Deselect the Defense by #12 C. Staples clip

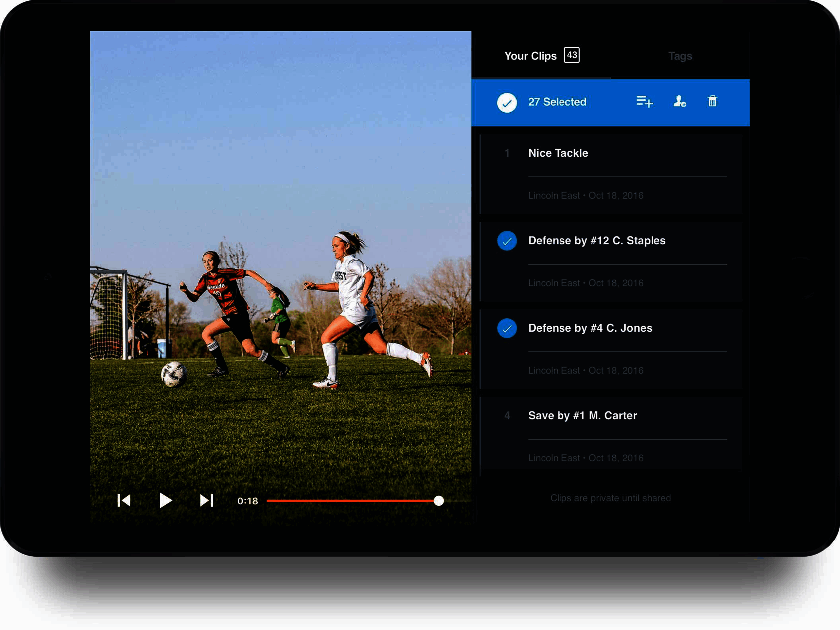(507, 241)
